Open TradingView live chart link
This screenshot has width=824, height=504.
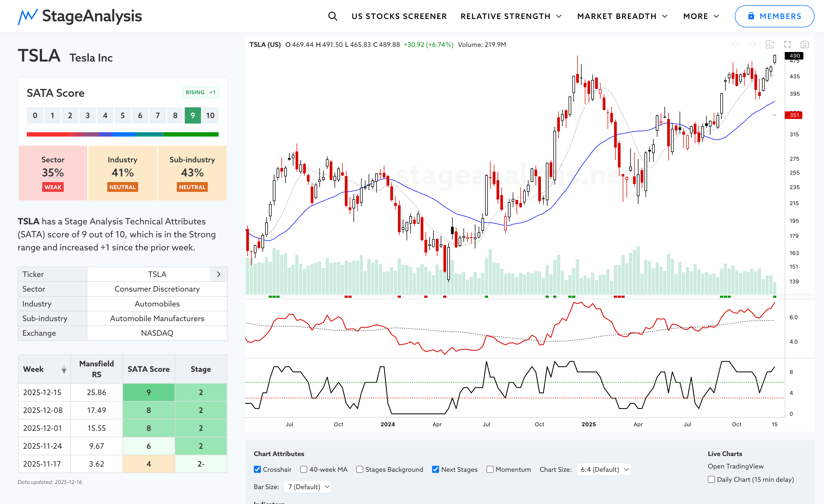735,466
